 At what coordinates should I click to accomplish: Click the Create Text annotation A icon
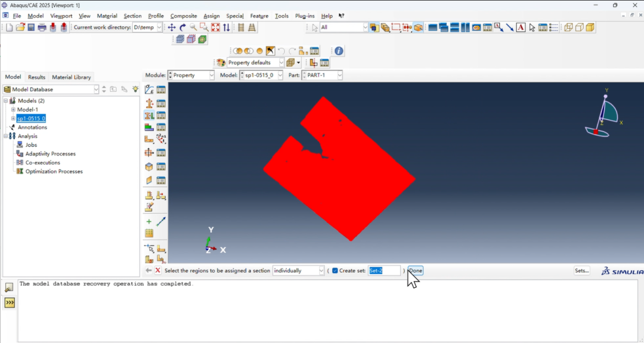[x=521, y=27]
